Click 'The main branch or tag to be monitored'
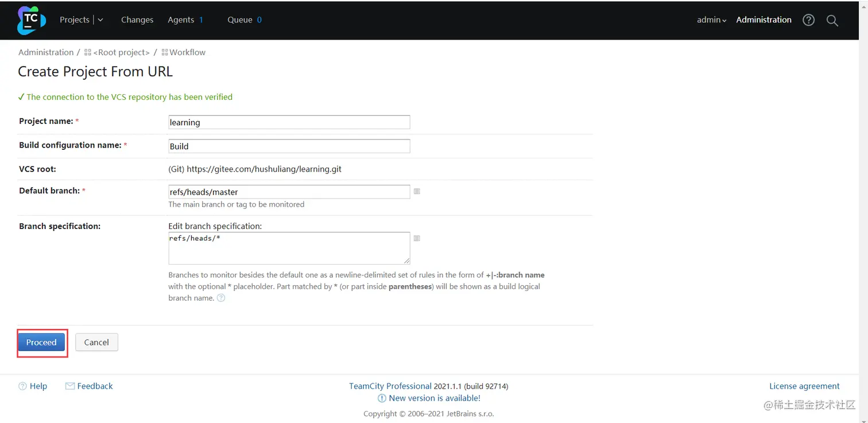 237,204
